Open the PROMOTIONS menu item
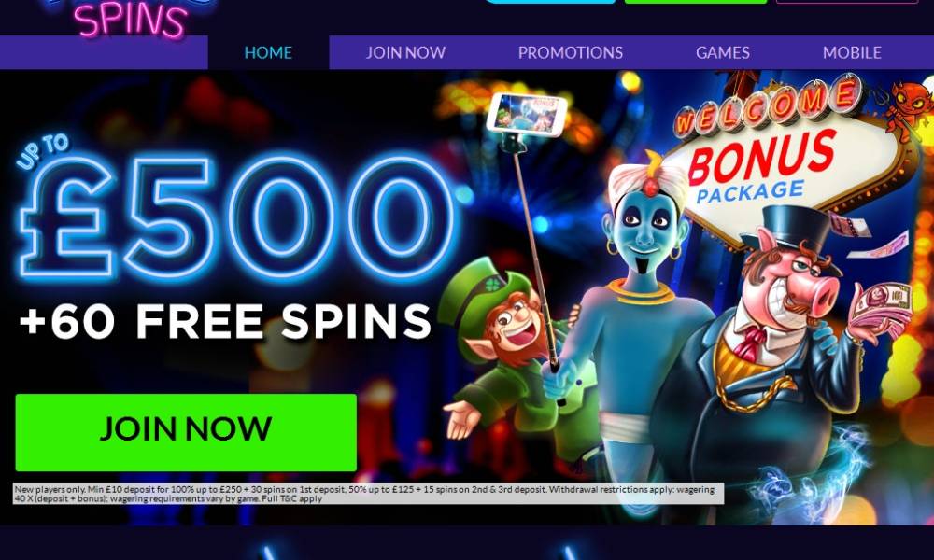Image resolution: width=934 pixels, height=560 pixels. (x=570, y=52)
